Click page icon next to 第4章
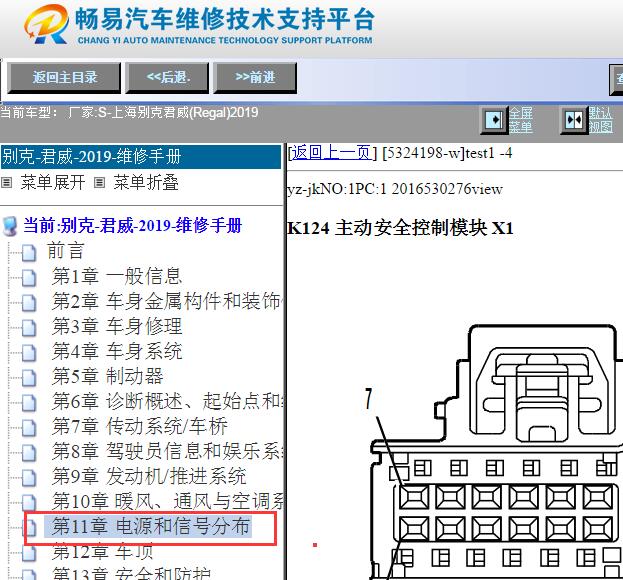 [29, 353]
